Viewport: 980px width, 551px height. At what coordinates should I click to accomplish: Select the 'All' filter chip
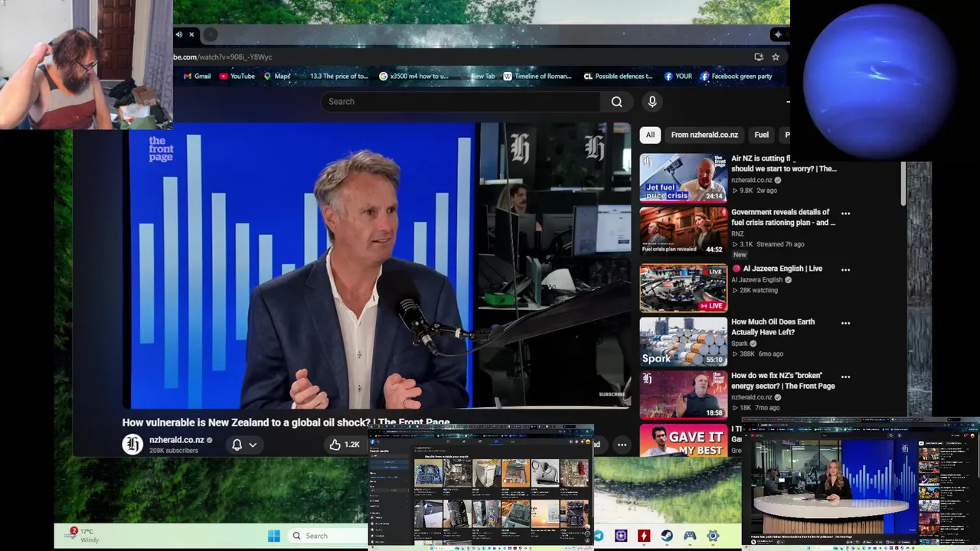pos(650,135)
